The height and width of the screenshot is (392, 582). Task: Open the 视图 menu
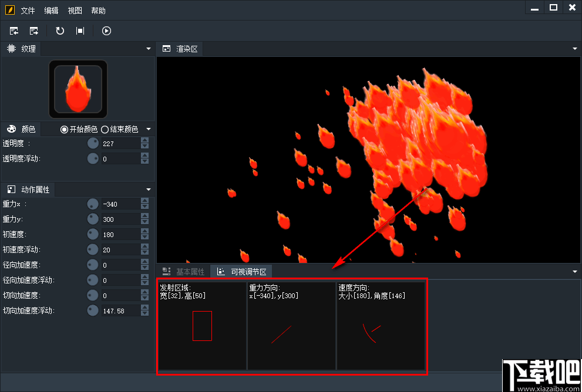(75, 11)
